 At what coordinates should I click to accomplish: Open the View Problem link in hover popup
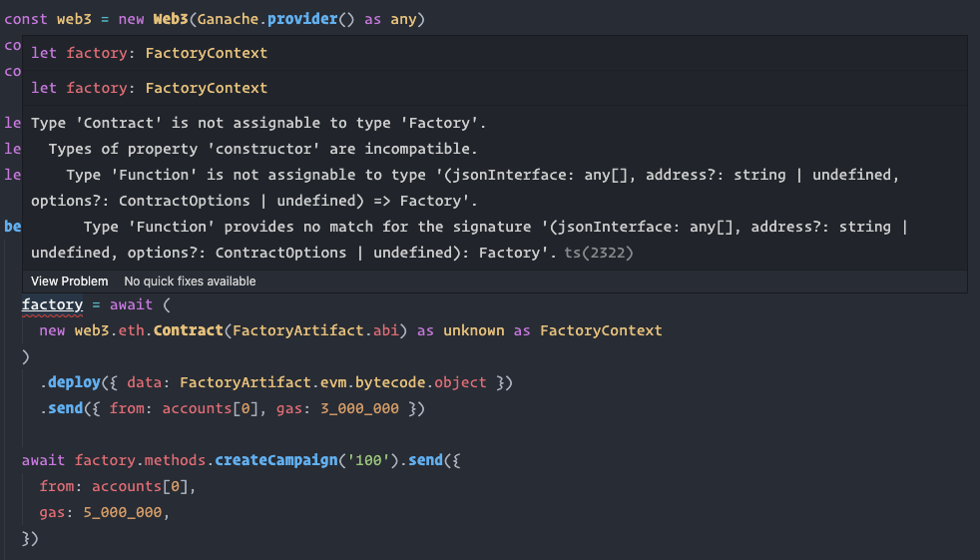[x=70, y=281]
